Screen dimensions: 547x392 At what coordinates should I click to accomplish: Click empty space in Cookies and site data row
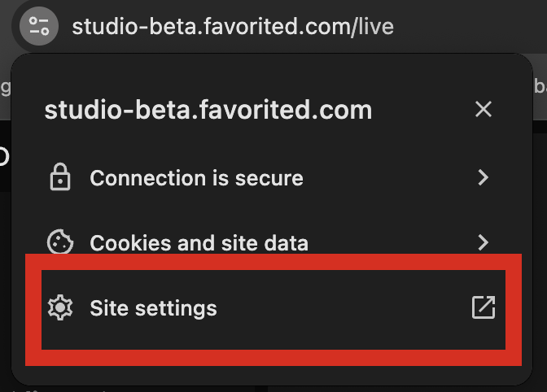(x=391, y=242)
